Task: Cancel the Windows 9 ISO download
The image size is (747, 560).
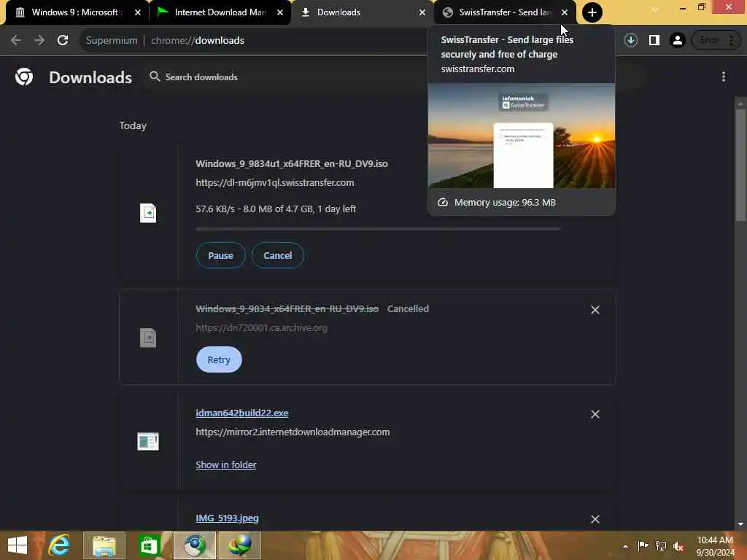Action: pyautogui.click(x=278, y=255)
